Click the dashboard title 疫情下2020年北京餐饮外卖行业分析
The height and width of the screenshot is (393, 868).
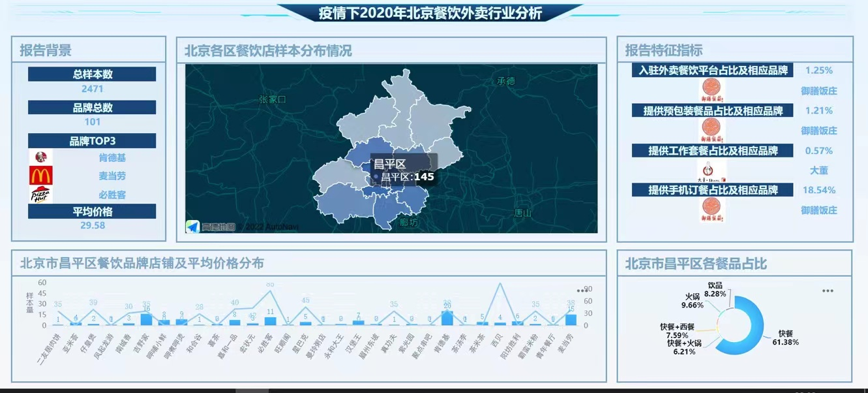point(430,13)
